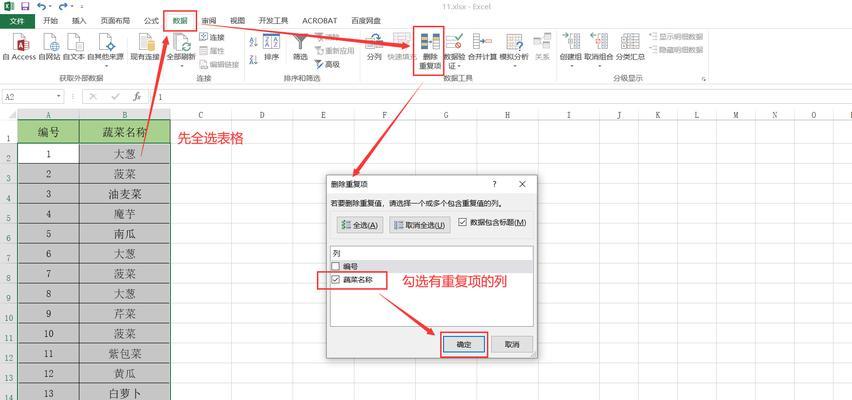Open the 文件 file tab
This screenshot has width=852, height=400.
(x=17, y=21)
